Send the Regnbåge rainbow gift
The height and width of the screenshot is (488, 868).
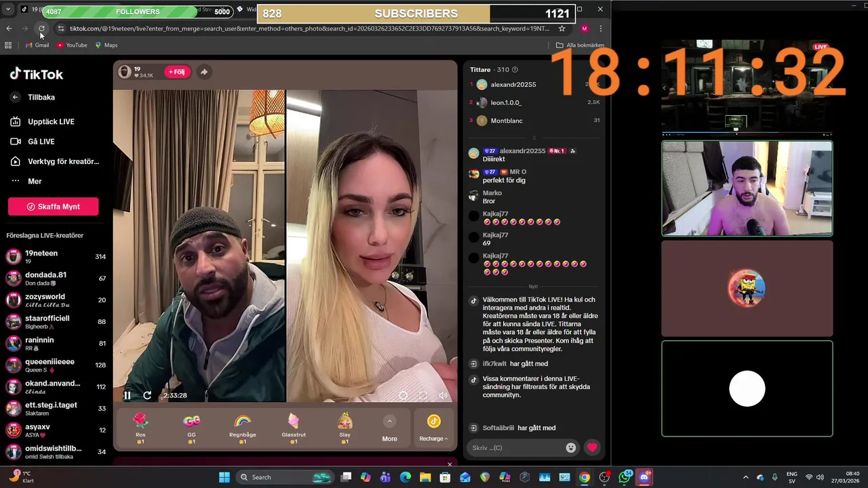242,428
